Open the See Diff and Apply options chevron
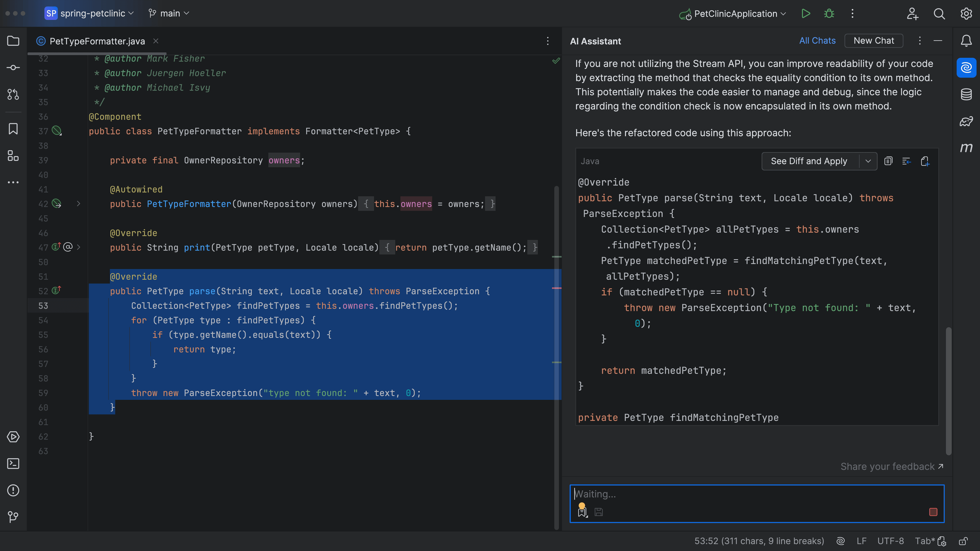Viewport: 980px width, 551px height. [868, 161]
